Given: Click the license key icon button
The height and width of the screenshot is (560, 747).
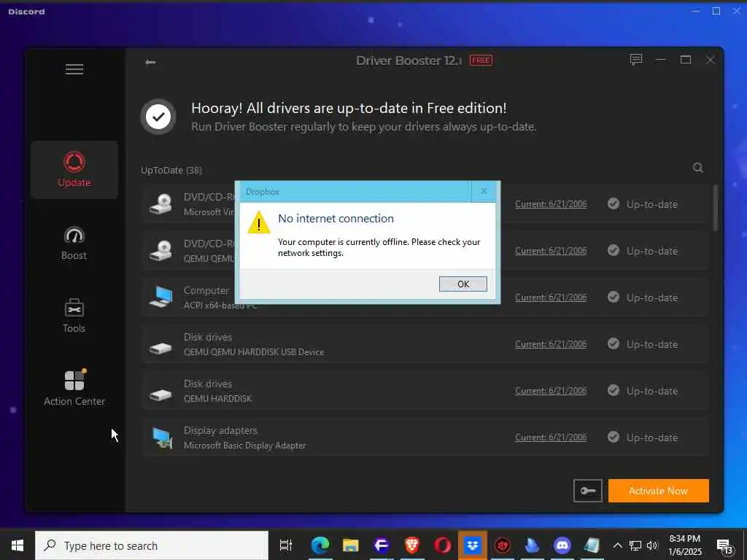Looking at the screenshot, I should 588,491.
